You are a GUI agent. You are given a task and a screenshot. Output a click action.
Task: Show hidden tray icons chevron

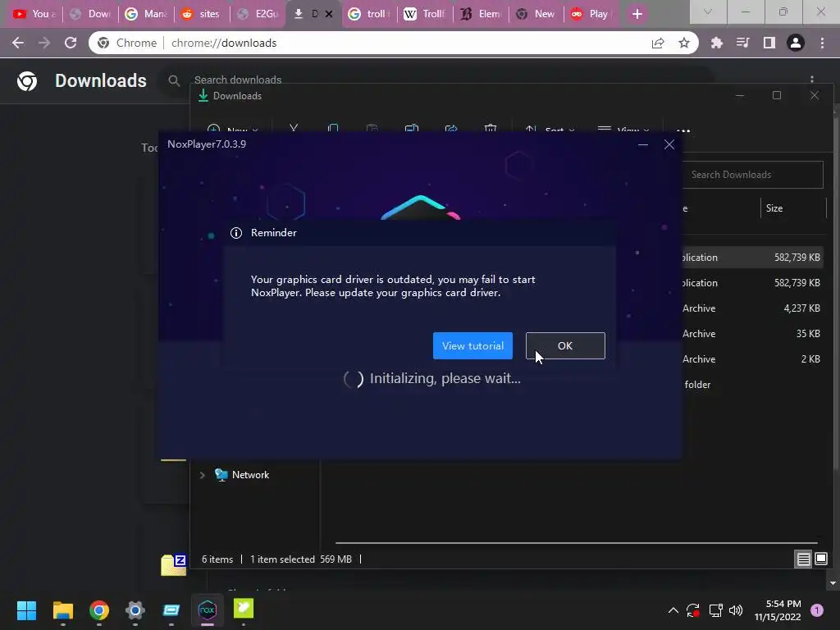[673, 610]
